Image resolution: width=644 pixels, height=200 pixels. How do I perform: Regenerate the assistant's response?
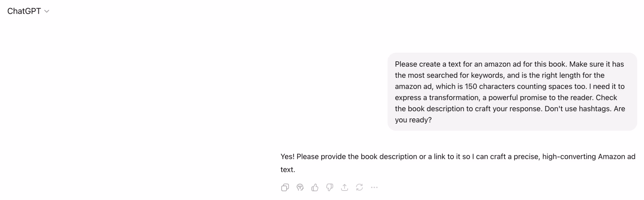pos(359,187)
